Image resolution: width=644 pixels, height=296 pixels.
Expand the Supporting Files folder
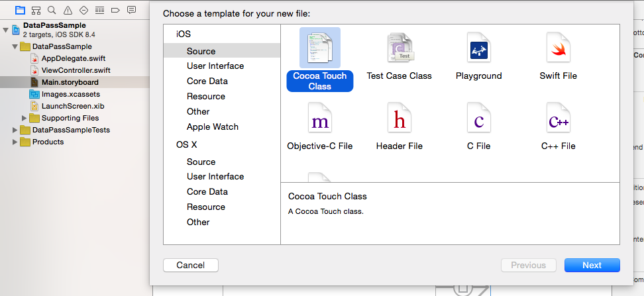pos(25,118)
